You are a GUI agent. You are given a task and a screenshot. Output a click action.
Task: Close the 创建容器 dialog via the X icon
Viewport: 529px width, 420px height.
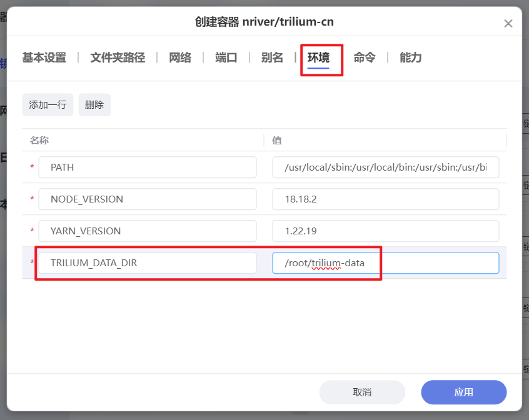pyautogui.click(x=508, y=24)
